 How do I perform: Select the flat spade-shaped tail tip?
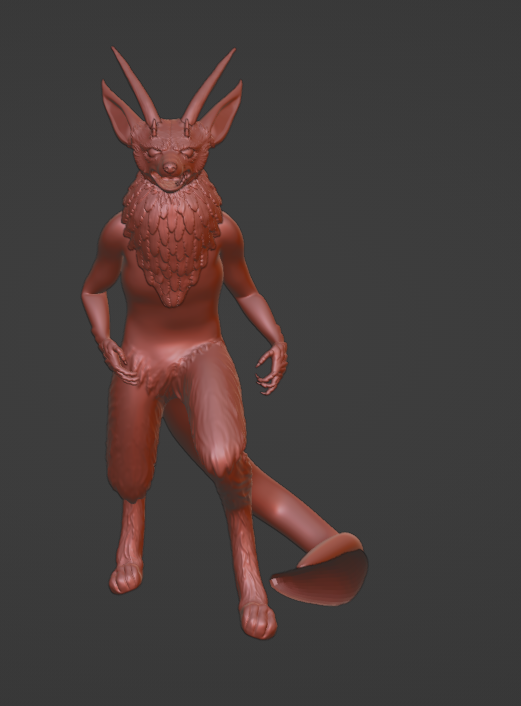(321, 570)
